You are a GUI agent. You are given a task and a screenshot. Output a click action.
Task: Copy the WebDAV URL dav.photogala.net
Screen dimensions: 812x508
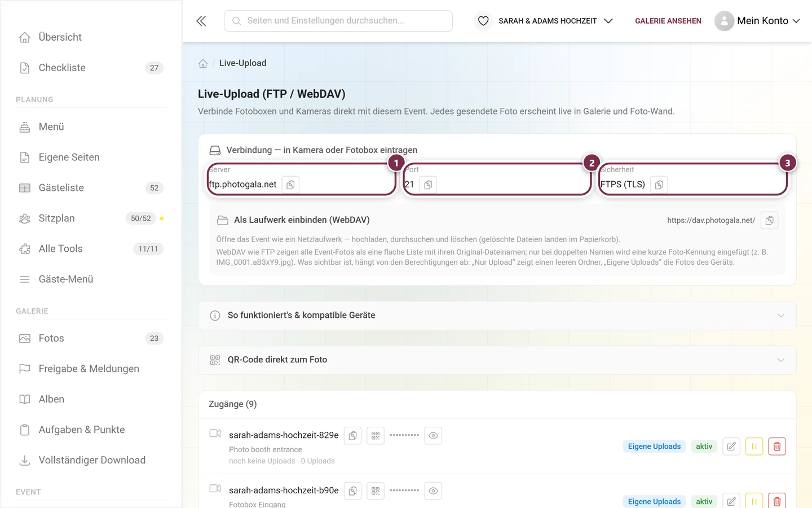769,220
